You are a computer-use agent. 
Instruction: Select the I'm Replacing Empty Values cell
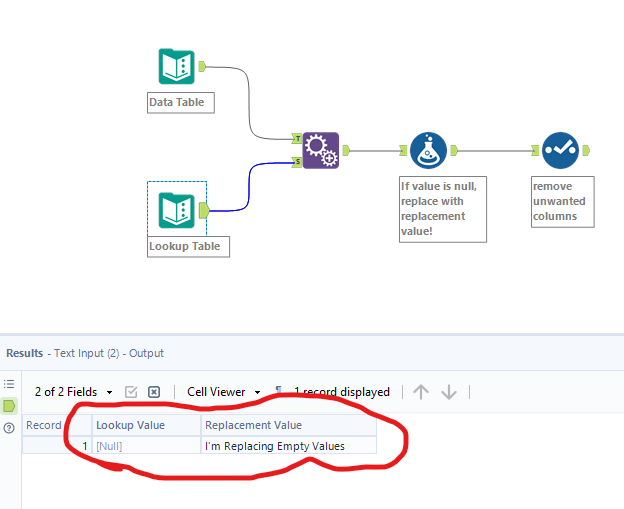coord(289,446)
